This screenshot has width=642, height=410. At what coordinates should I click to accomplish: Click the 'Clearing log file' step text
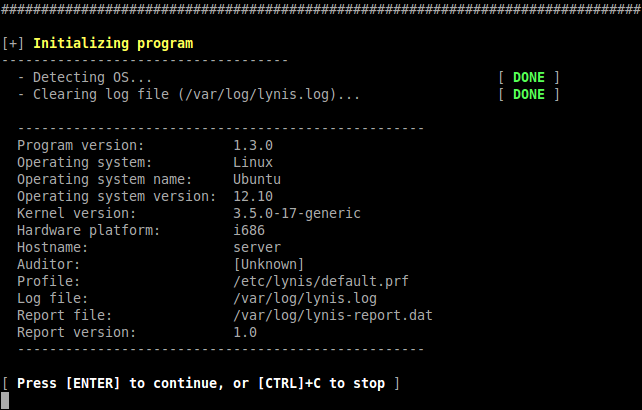pyautogui.click(x=195, y=94)
